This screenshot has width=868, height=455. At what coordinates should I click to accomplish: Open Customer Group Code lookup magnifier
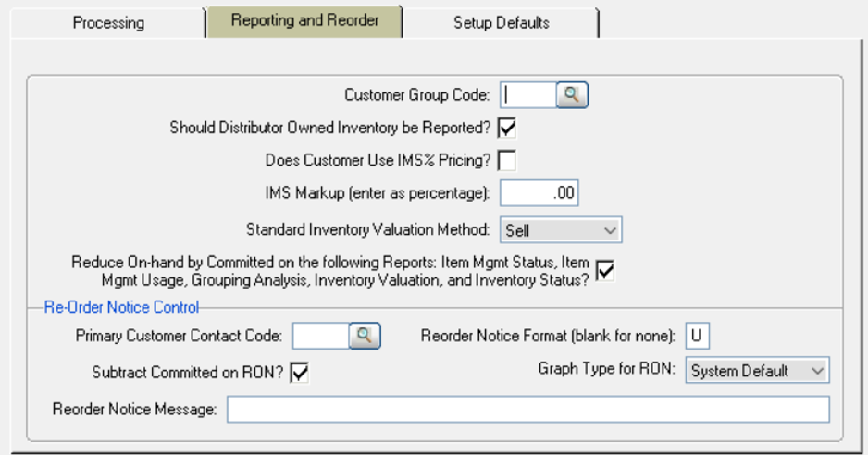[572, 95]
